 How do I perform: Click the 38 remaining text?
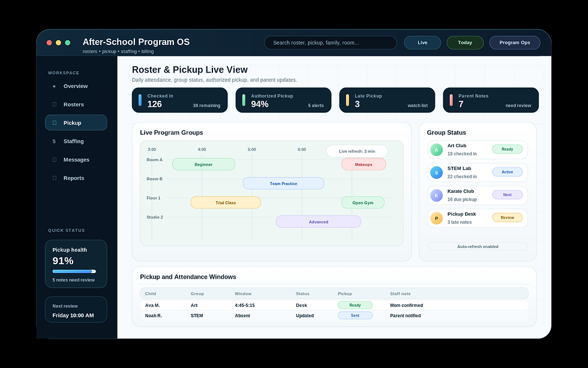pyautogui.click(x=206, y=106)
